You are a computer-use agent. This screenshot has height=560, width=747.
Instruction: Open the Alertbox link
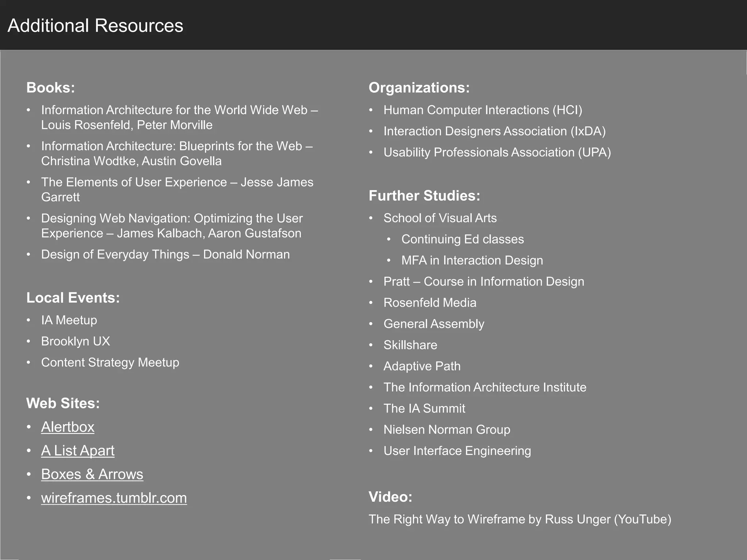[67, 427]
